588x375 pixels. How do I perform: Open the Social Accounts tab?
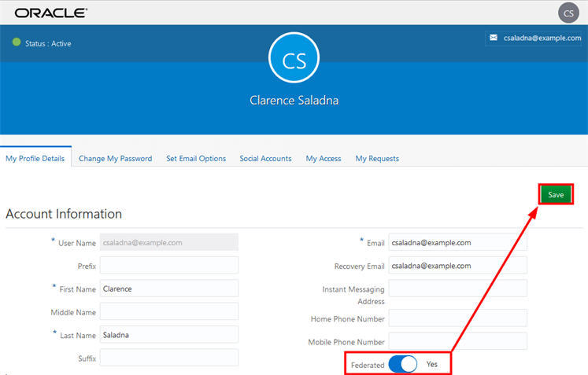265,159
